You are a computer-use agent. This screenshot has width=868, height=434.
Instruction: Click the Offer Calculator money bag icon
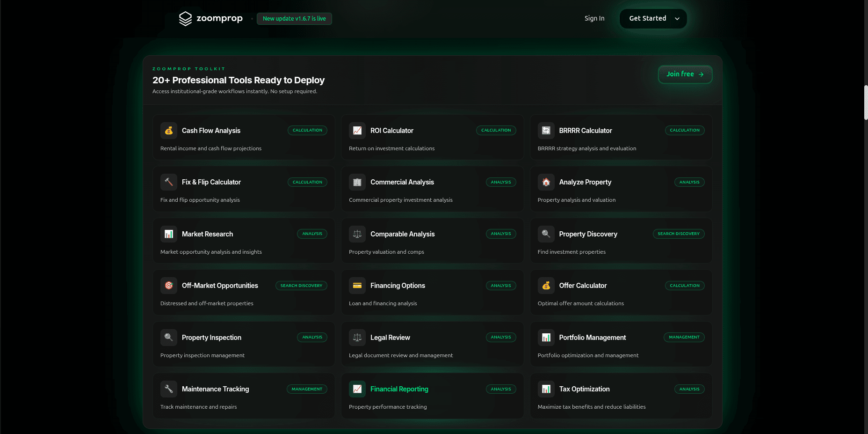click(x=546, y=286)
